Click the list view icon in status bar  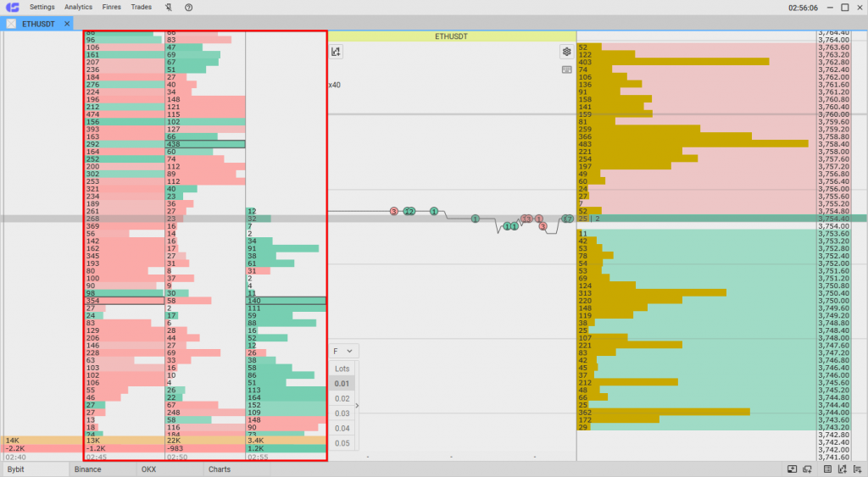tap(827, 469)
